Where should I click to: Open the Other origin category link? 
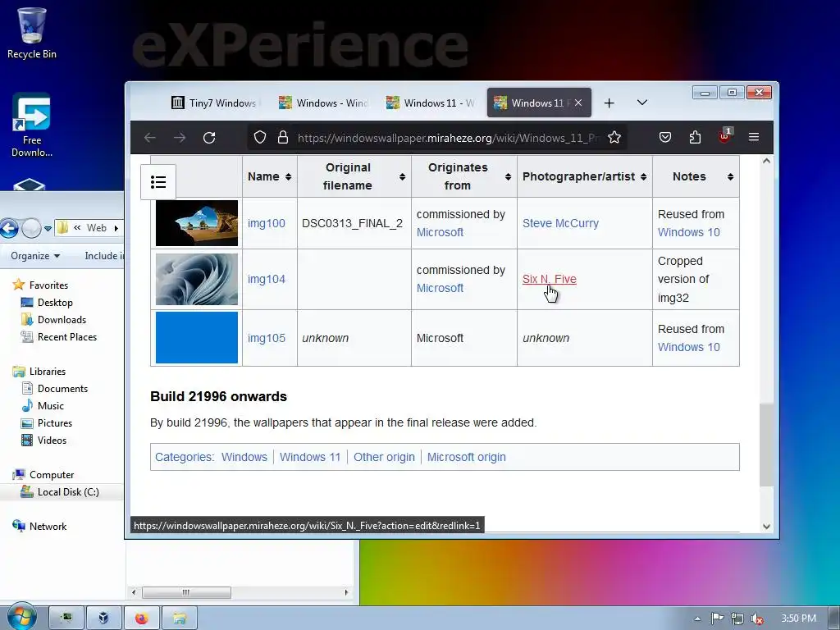(384, 457)
